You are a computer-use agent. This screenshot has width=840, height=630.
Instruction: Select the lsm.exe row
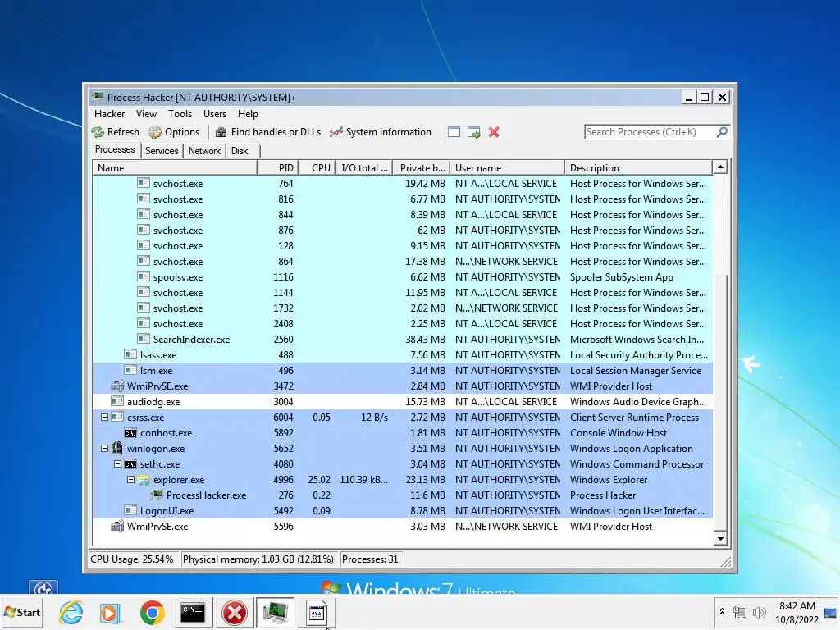(x=403, y=370)
